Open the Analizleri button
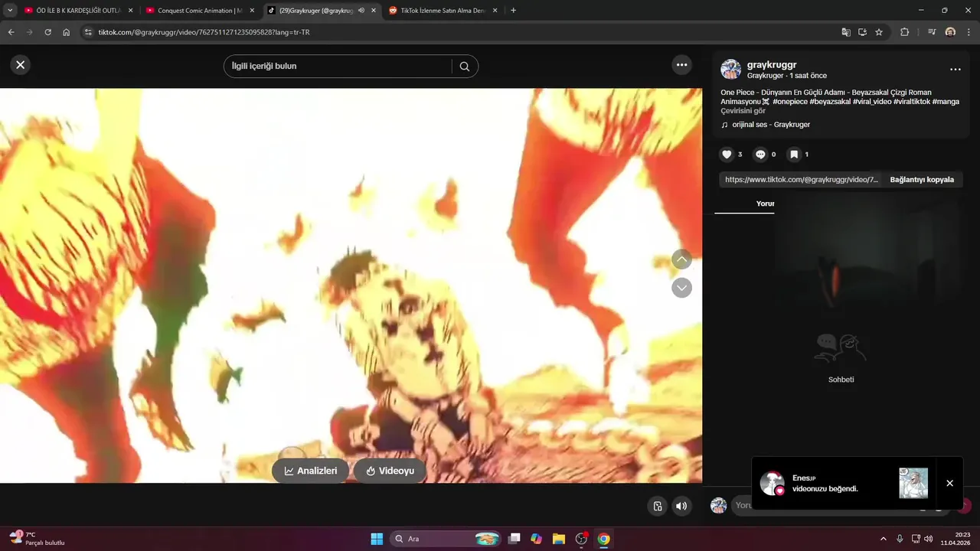 pos(310,471)
